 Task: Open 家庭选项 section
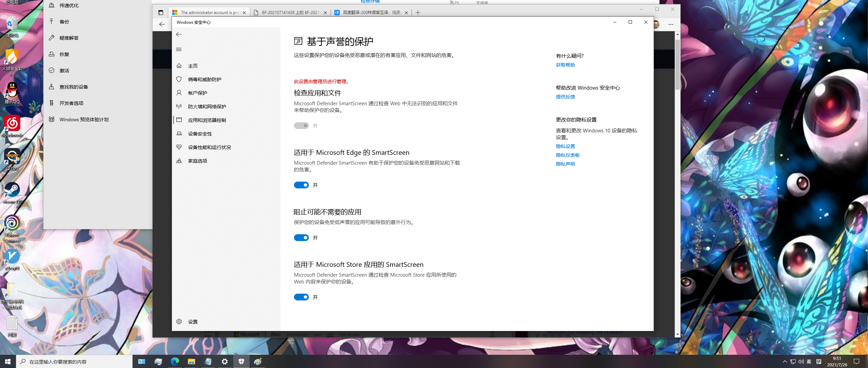(226, 161)
